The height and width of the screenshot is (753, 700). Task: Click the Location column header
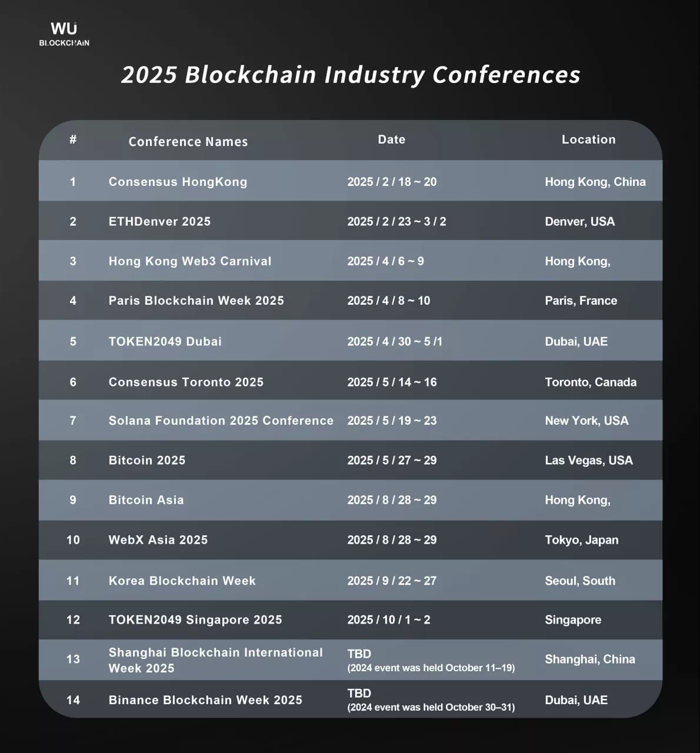tap(588, 139)
